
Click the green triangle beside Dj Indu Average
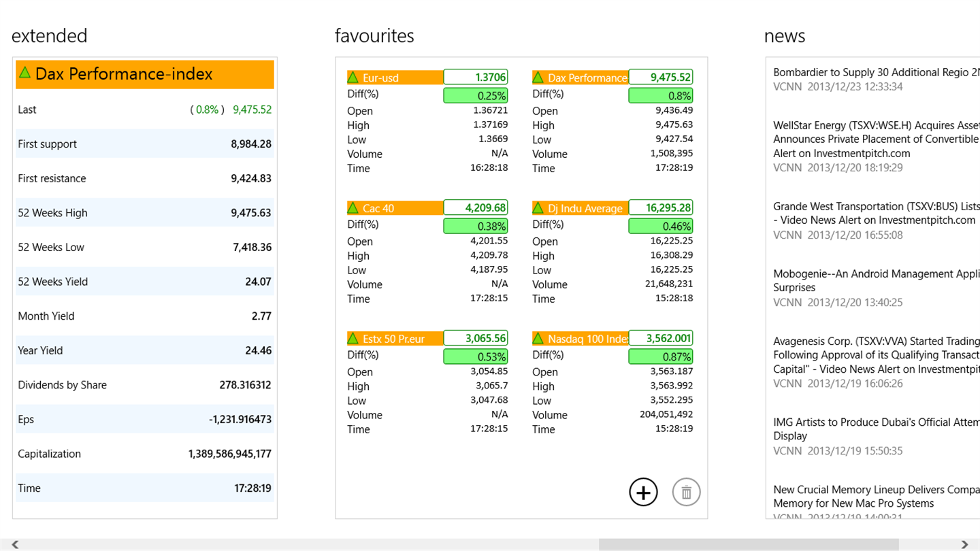coord(538,207)
